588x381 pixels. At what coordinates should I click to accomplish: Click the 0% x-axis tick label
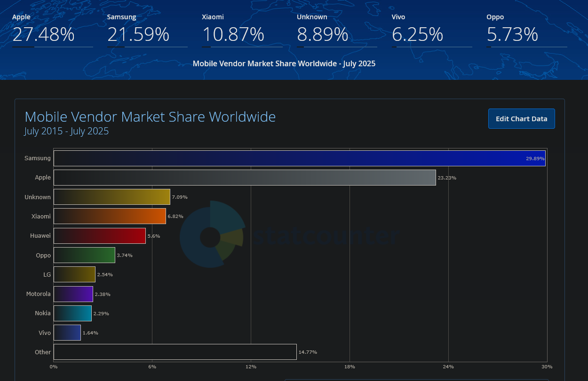click(x=54, y=366)
